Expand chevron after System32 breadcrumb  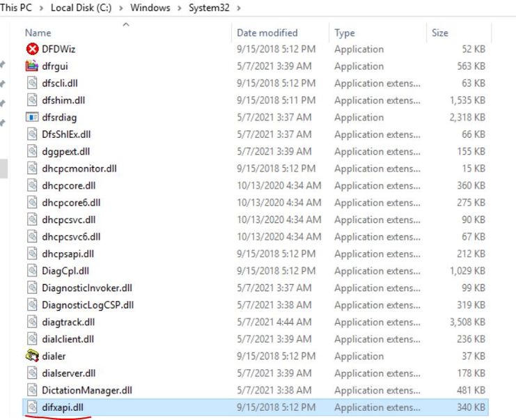[239, 8]
